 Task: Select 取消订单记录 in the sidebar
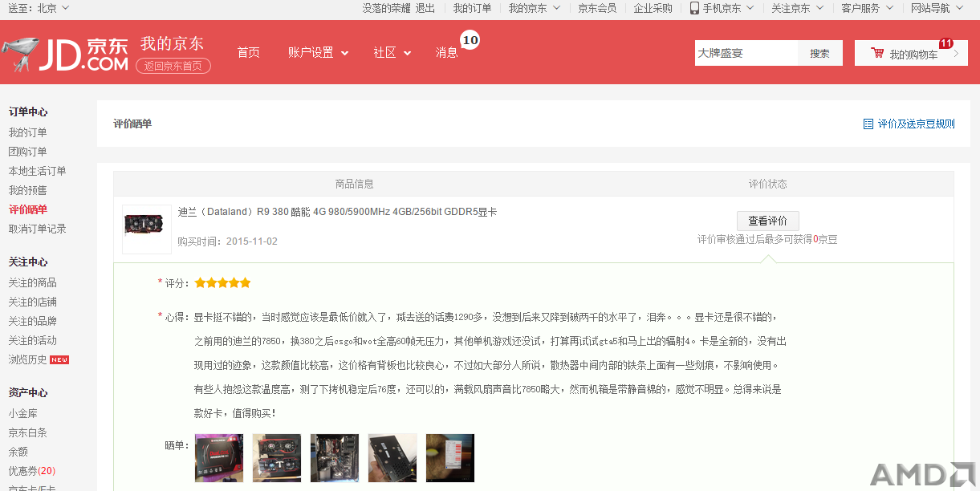[38, 229]
